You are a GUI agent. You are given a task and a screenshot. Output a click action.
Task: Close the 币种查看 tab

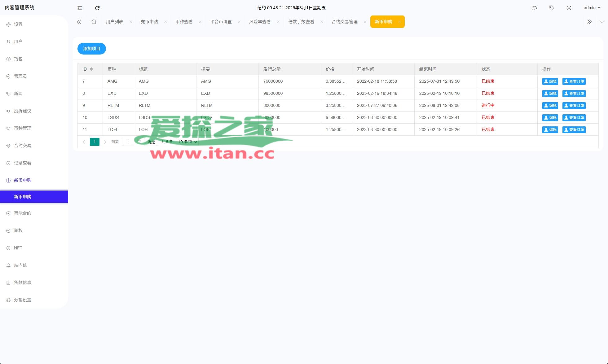(200, 22)
